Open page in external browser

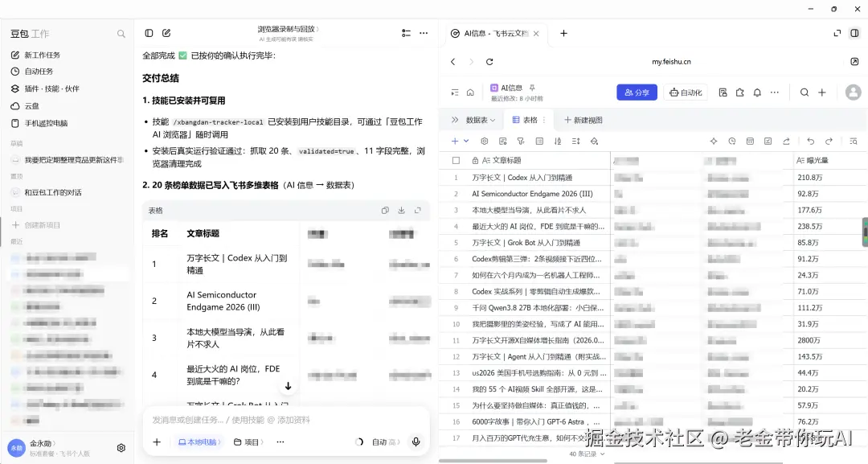click(854, 61)
